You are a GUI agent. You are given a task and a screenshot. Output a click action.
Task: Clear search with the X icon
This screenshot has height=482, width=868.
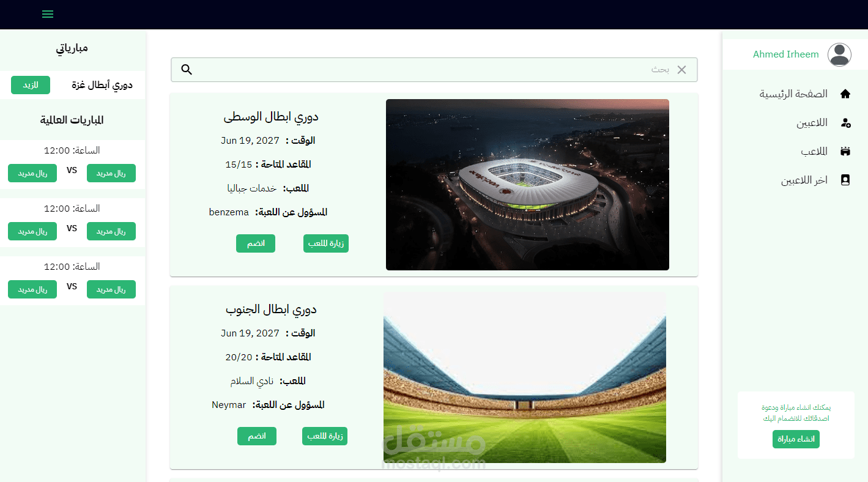[x=681, y=70]
